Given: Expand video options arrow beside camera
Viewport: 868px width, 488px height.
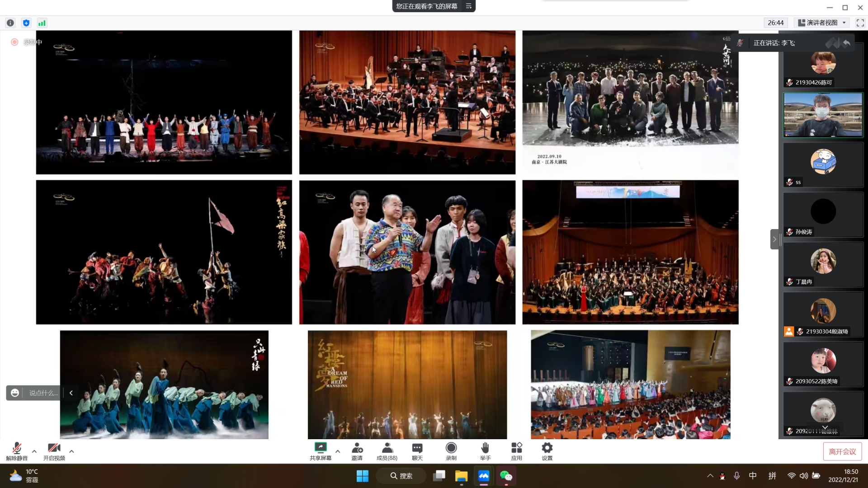Looking at the screenshot, I should pos(71,451).
